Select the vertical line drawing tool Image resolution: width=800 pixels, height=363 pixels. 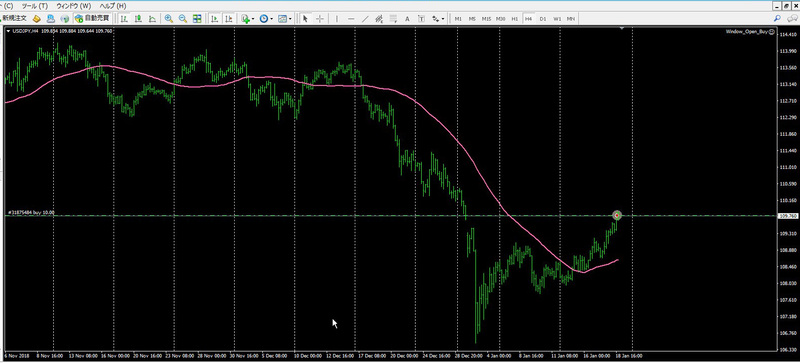click(336, 19)
